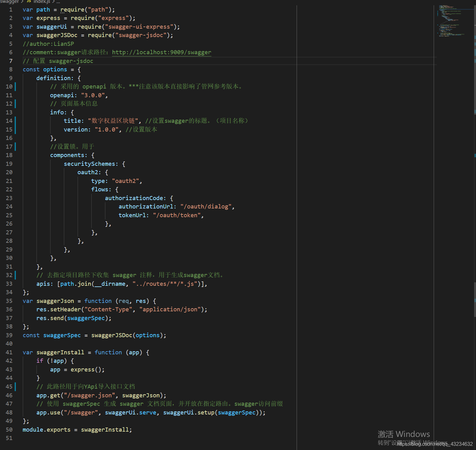The width and height of the screenshot is (476, 450).
Task: Click the 'express()' call on line 43
Action: click(86, 370)
